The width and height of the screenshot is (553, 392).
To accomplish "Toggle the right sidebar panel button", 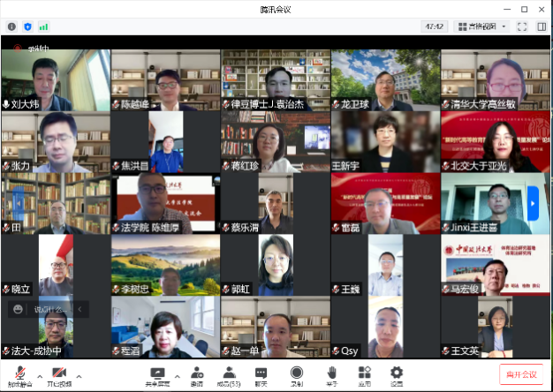I will [x=541, y=26].
